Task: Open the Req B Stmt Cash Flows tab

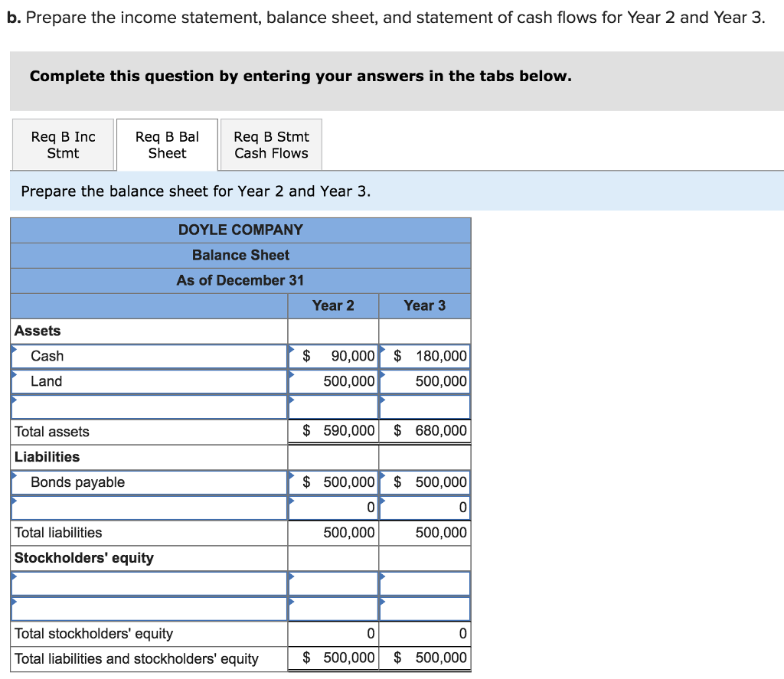Action: (x=271, y=145)
